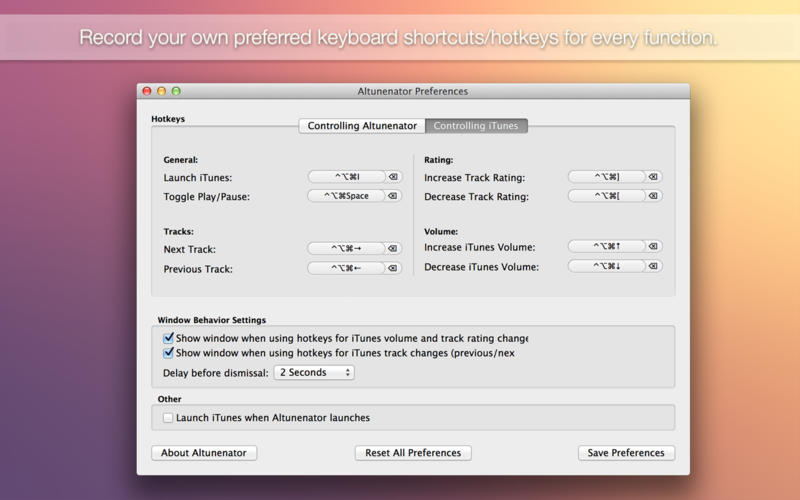The image size is (800, 500).
Task: Clear the Previous Track hotkey
Action: (393, 268)
